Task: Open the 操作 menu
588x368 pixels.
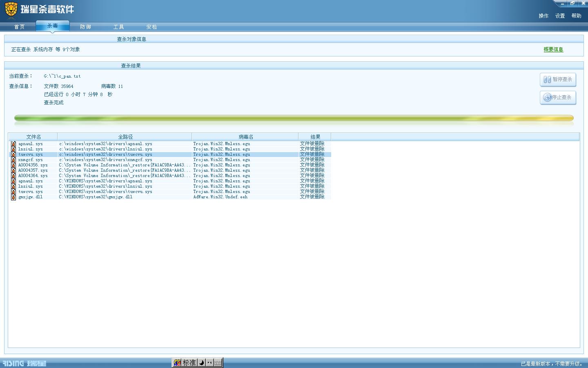Action: [x=543, y=16]
